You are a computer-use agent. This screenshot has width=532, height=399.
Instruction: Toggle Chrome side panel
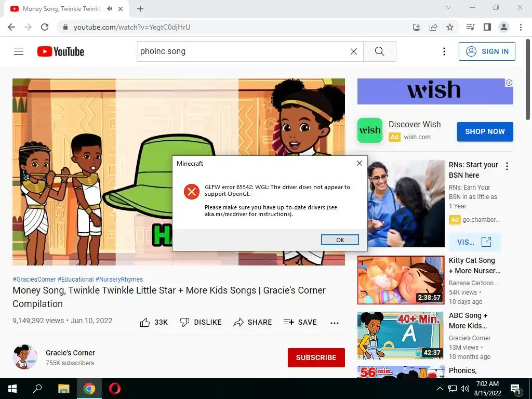tap(487, 27)
